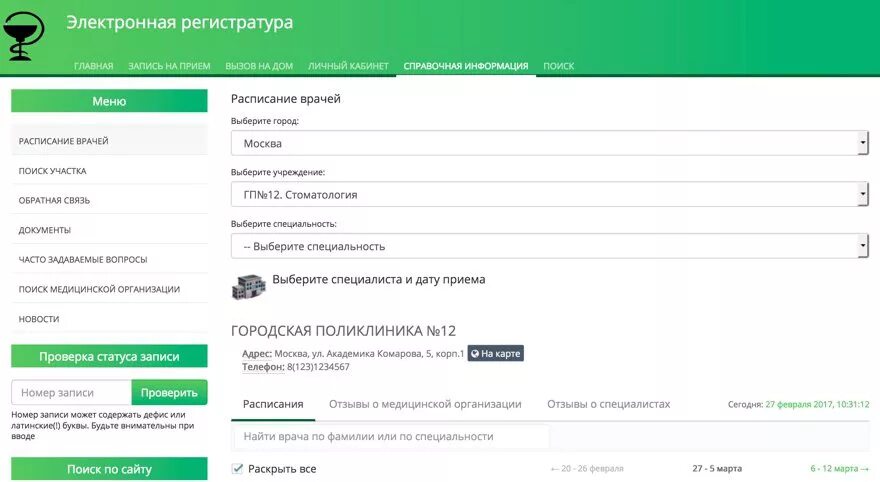Open 'ПОИСК МЕДИЦИНСКОЙ ОРГАНИЗАЦИИ' menu entry
Viewport: 880px width, 482px height.
pos(109,289)
